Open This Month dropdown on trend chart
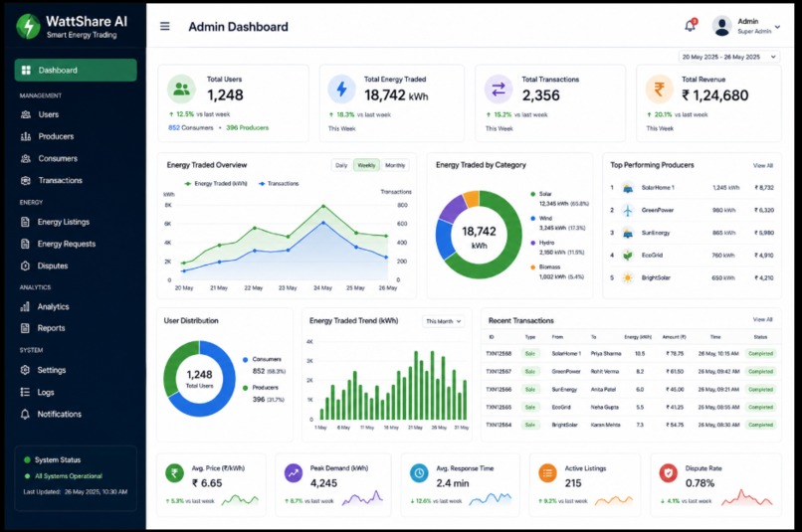The width and height of the screenshot is (802, 532). 443,321
